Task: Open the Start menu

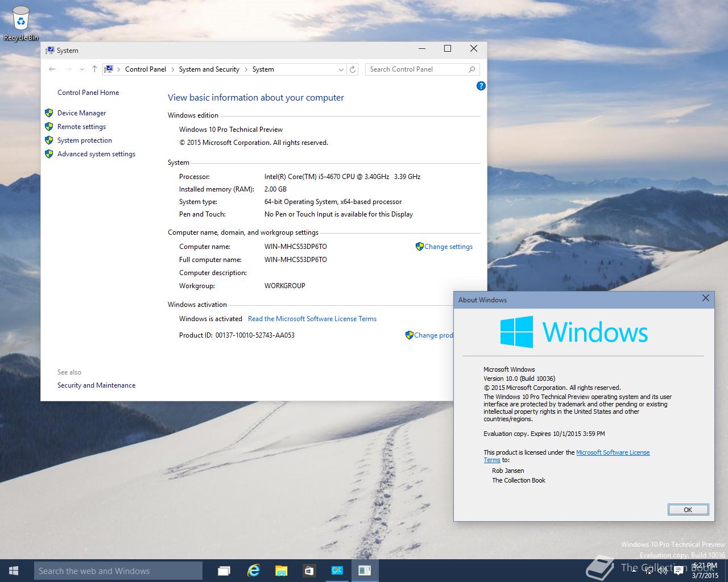Action: [x=14, y=571]
